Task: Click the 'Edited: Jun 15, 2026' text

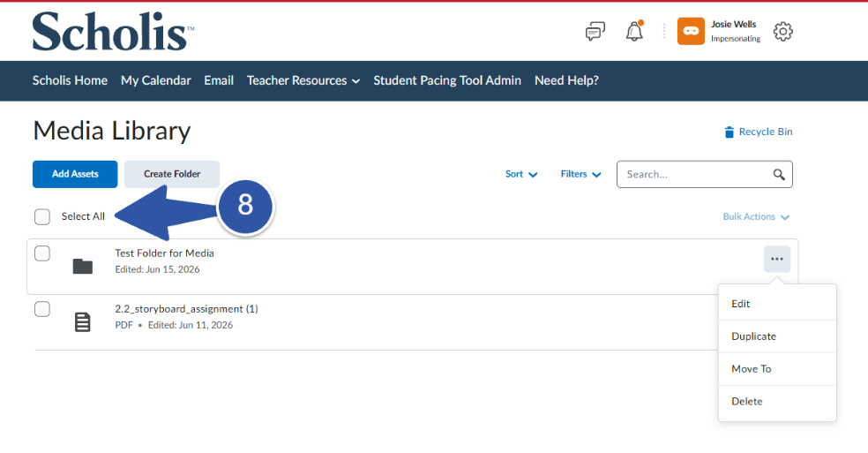Action: pyautogui.click(x=157, y=269)
